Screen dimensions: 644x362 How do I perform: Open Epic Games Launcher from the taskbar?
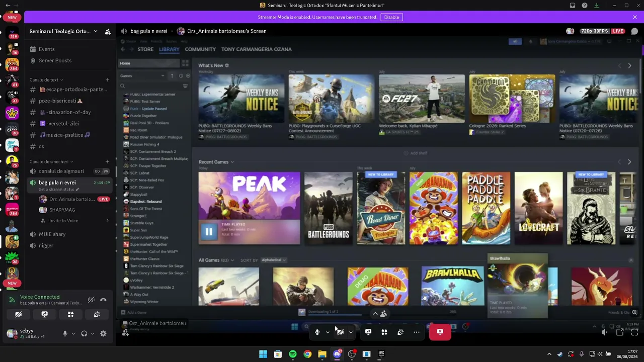[381, 354]
